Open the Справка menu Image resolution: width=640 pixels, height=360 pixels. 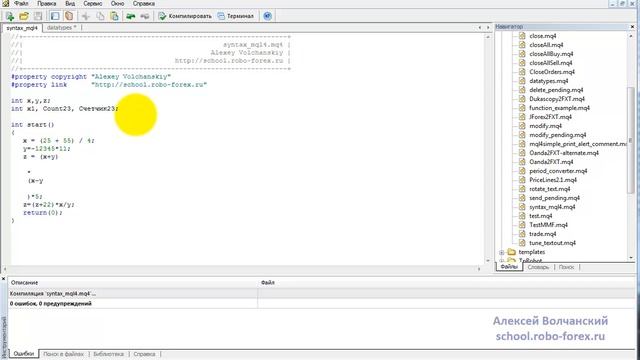tap(144, 3)
